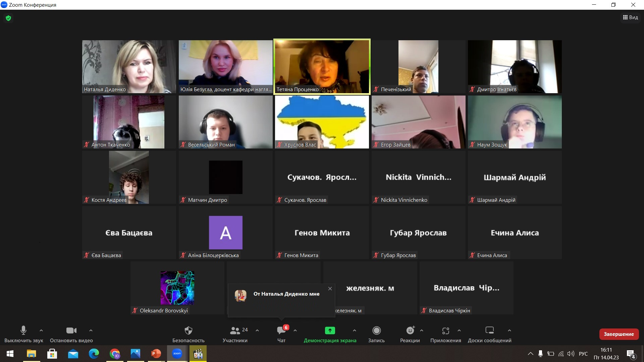Open the Apps icon in the toolbar

click(445, 331)
